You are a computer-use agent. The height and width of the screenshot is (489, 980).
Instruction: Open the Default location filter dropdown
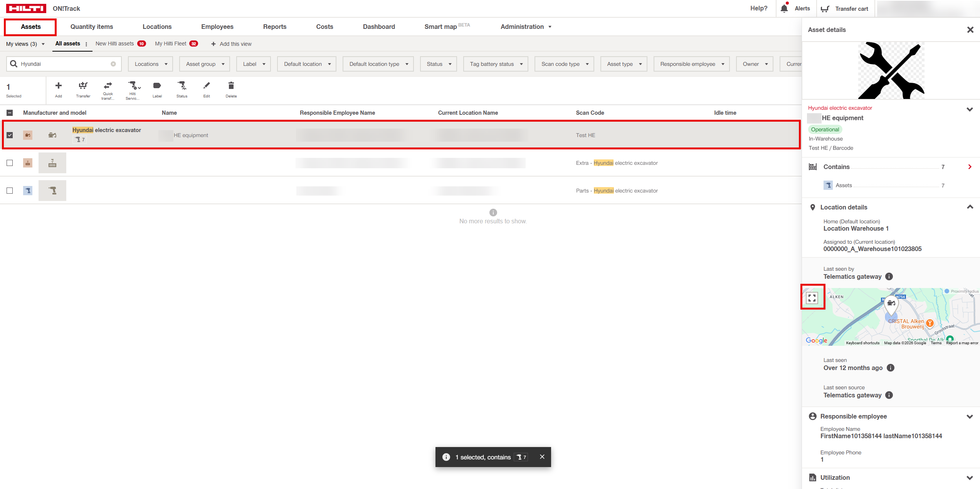(307, 64)
